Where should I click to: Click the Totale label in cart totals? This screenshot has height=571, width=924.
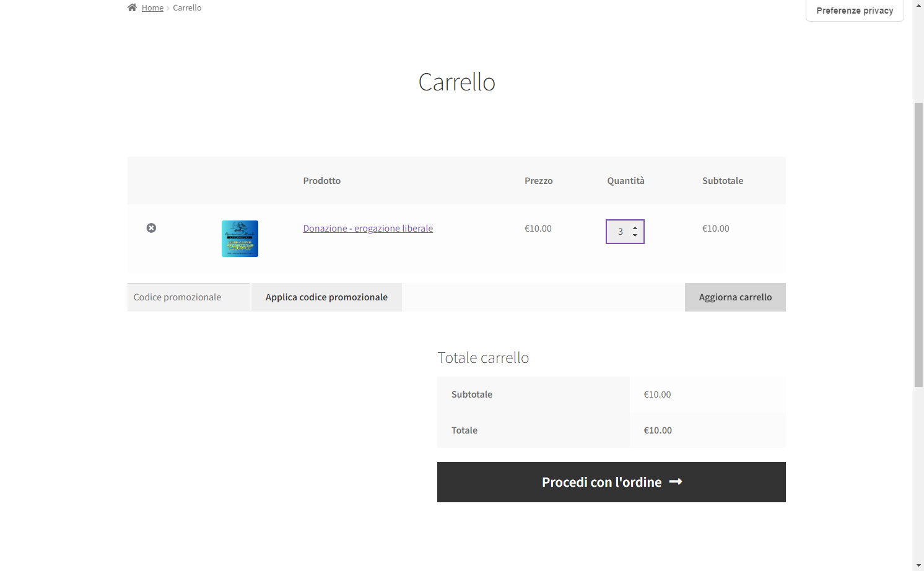464,430
